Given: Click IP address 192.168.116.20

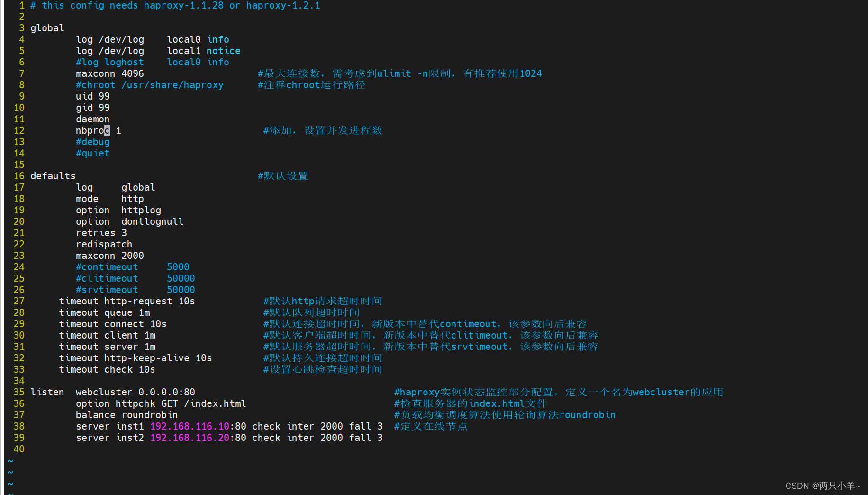Looking at the screenshot, I should (190, 438).
